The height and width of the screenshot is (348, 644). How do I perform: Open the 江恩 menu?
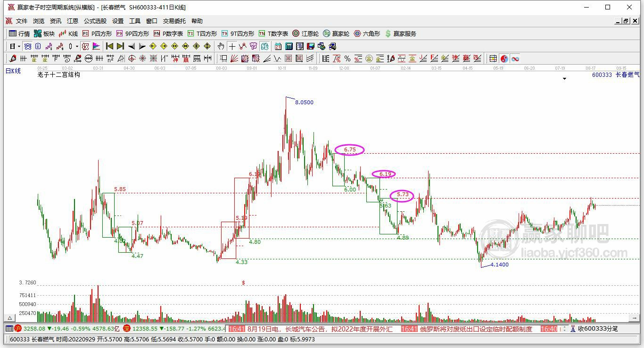click(x=73, y=21)
